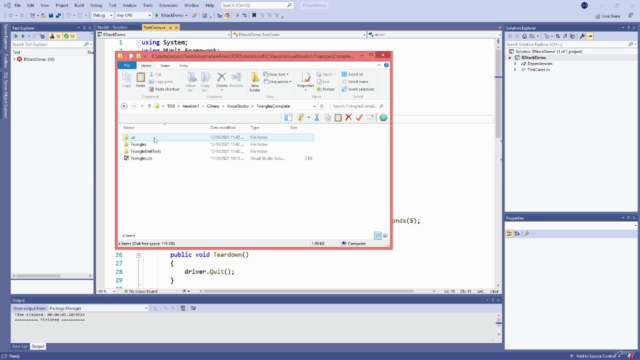The image size is (640, 360).
Task: Click Copy in File Explorer ribbon
Action: 127,80
